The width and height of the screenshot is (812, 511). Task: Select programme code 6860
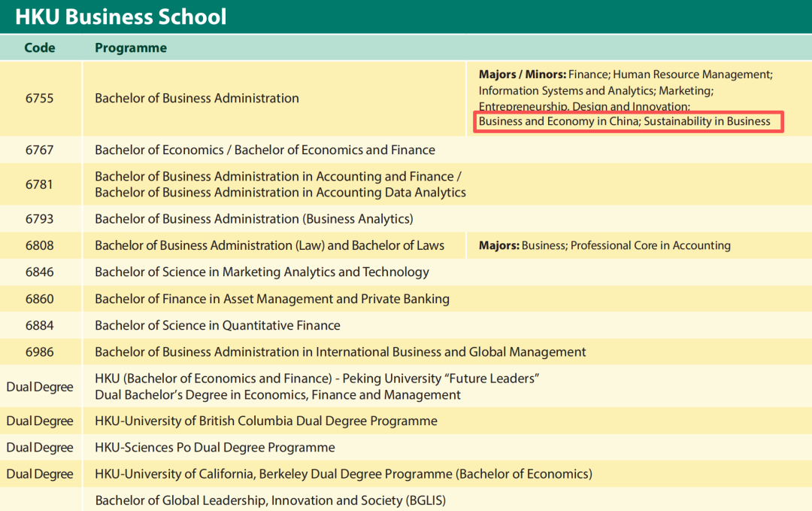[39, 299]
